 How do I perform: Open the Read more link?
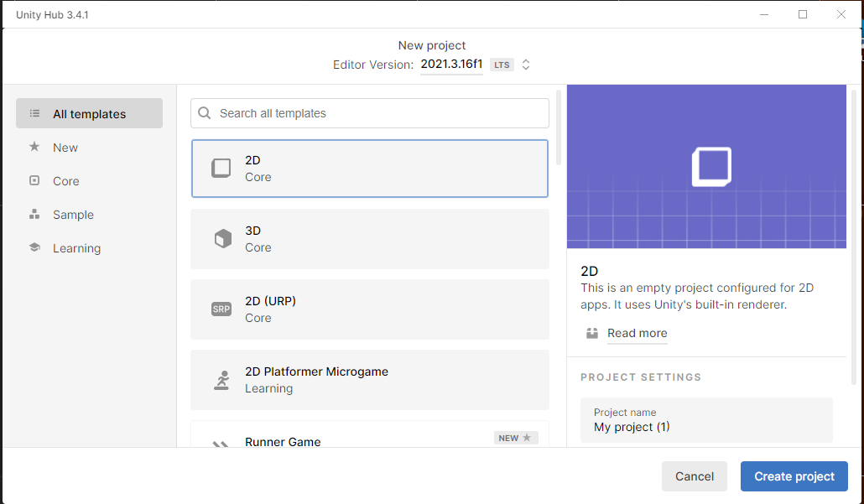637,333
